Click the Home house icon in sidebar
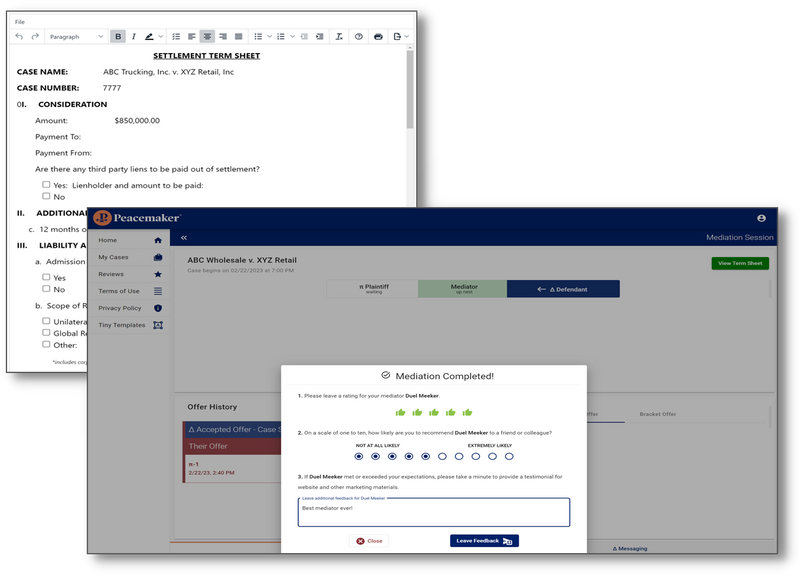This screenshot has width=800, height=576. [x=158, y=240]
